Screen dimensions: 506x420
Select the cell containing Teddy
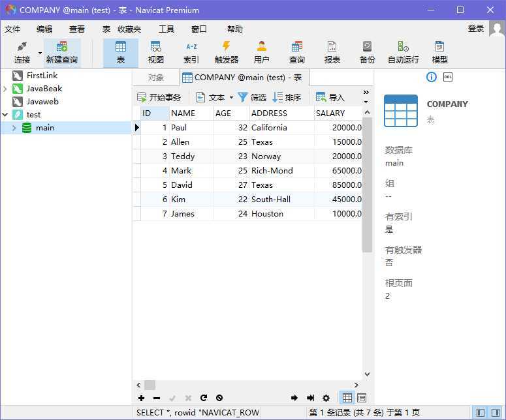coord(191,157)
